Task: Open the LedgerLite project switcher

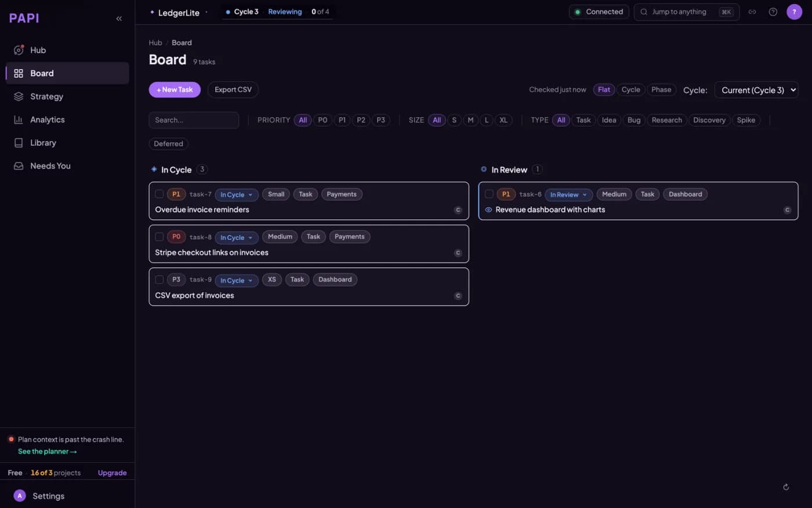Action: click(x=178, y=12)
